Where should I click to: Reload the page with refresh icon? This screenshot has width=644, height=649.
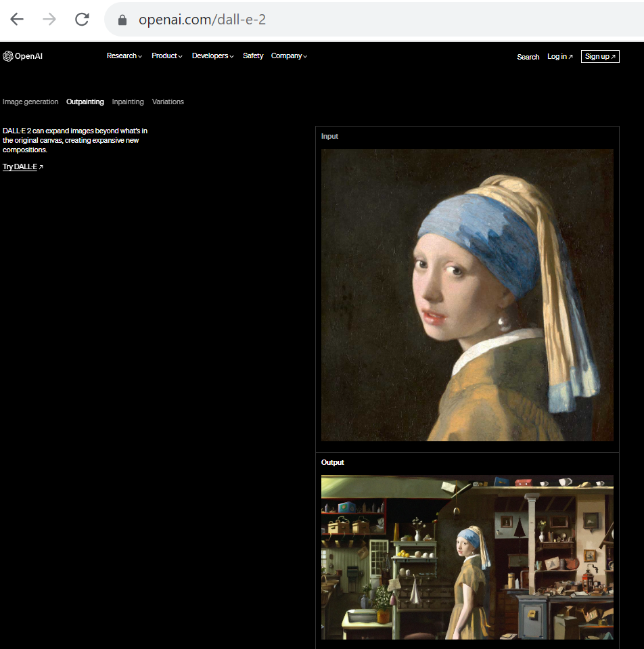click(82, 20)
